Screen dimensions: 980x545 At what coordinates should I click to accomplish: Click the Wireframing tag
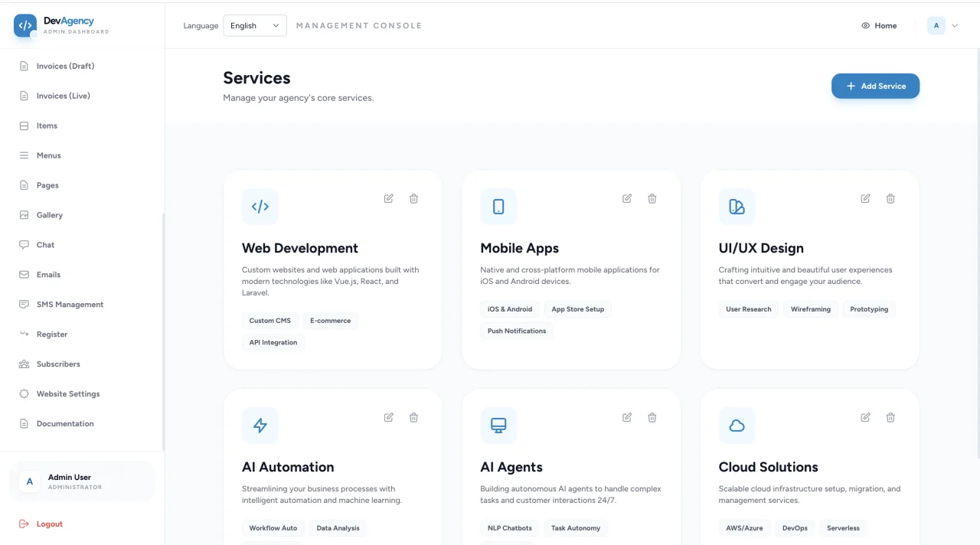pos(811,309)
